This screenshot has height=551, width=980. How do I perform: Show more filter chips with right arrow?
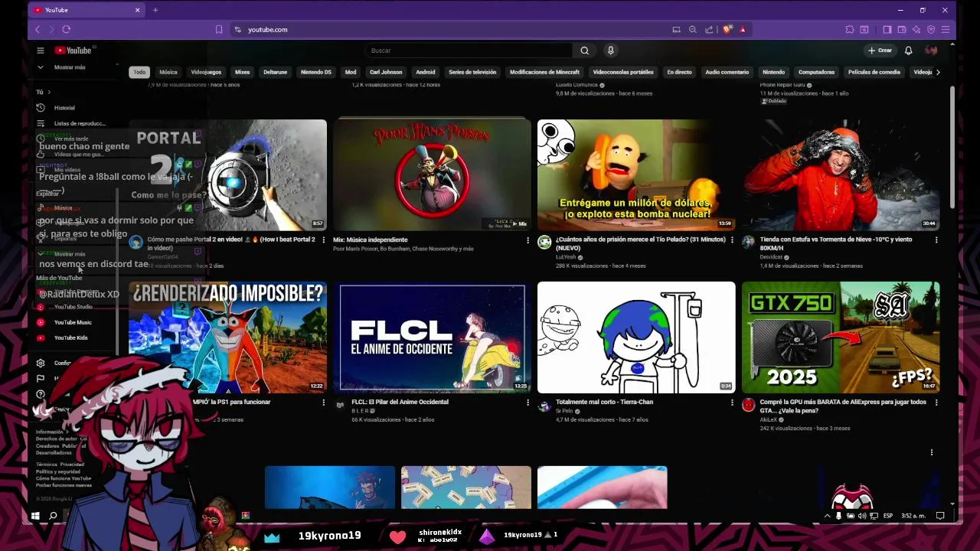click(x=938, y=72)
